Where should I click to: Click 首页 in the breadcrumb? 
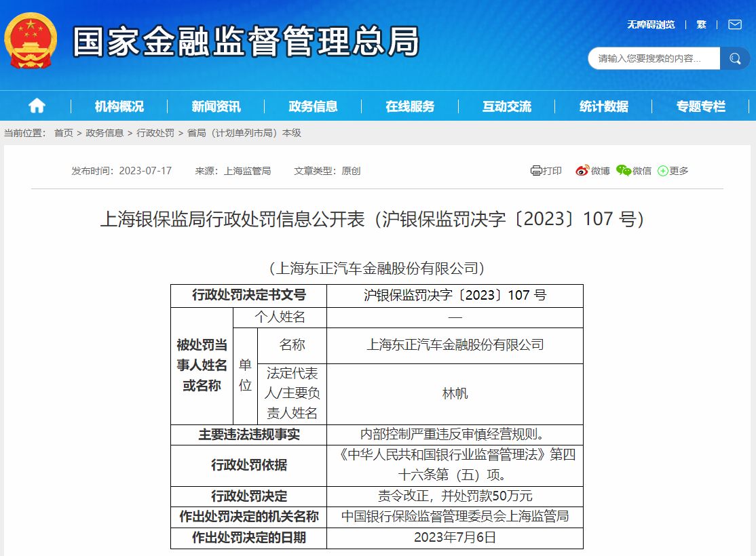click(64, 133)
